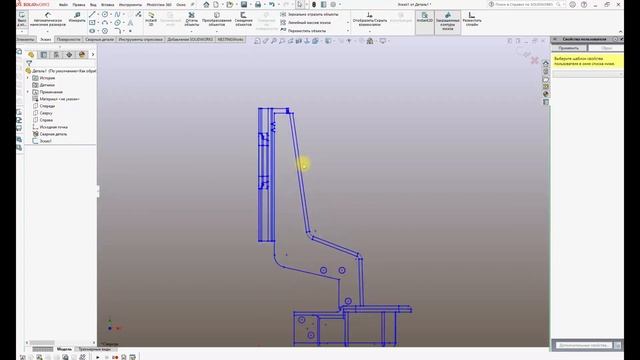Select the Arc sketch tool
The width and height of the screenshot is (640, 360).
[105, 22]
